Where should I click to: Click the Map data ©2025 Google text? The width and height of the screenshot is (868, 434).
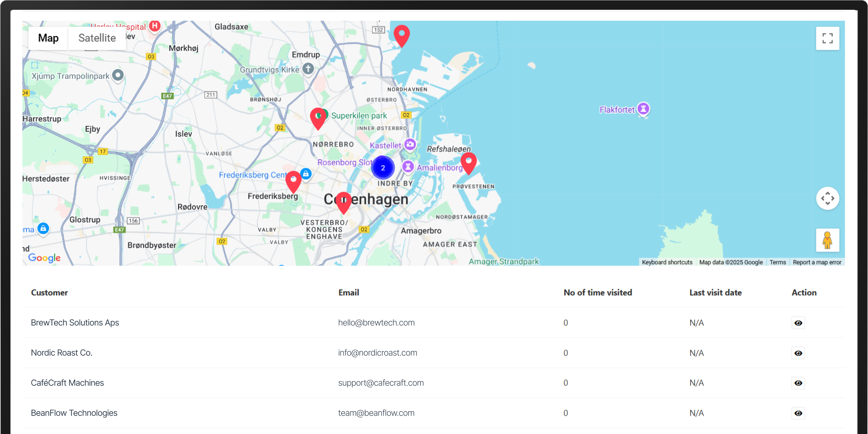coord(731,262)
